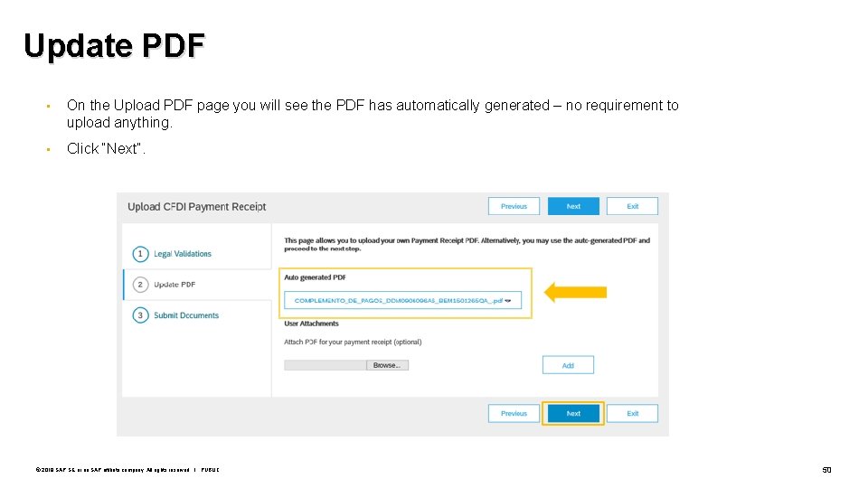Viewport: 868px width, 488px height.
Task: Select the Update PDF step
Action: pos(175,285)
